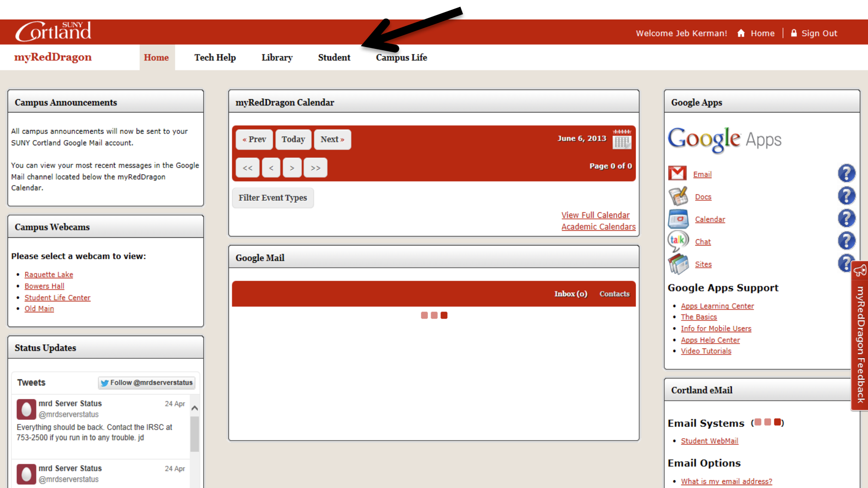Open Student WebMail

click(709, 441)
